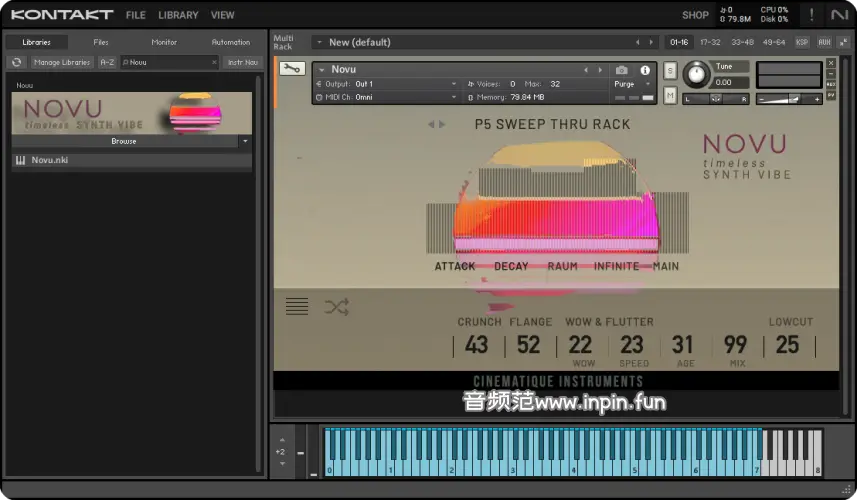Take a snapshot with the camera icon
This screenshot has height=500, width=857.
tap(622, 70)
